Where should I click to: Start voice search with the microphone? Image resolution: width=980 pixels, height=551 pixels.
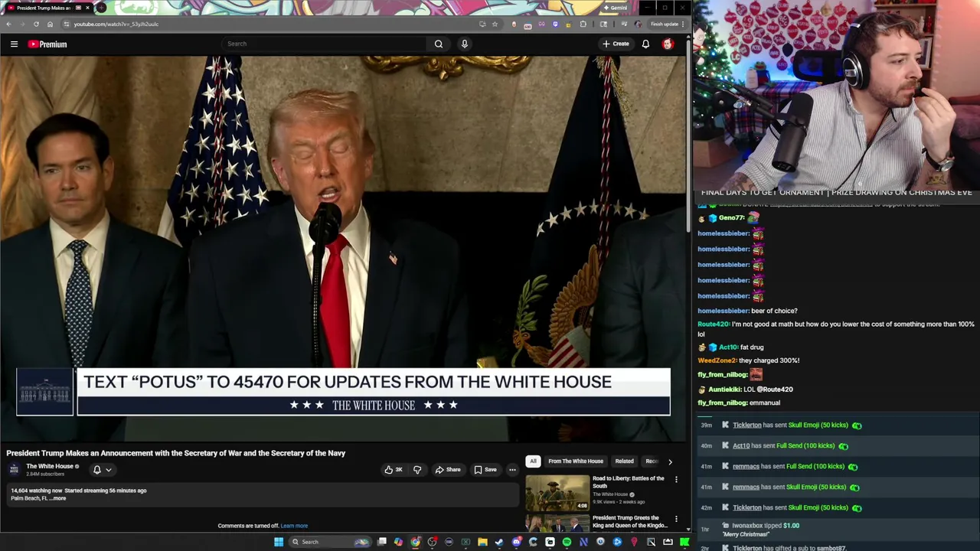[x=464, y=44]
